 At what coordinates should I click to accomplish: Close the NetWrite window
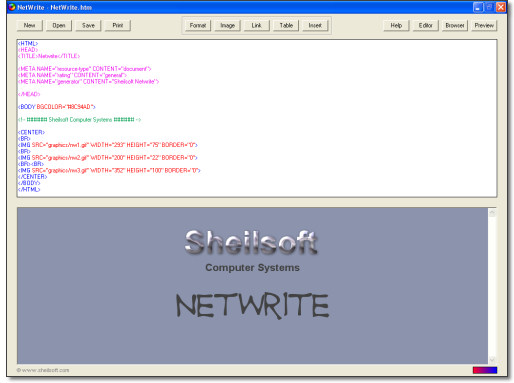pos(501,7)
